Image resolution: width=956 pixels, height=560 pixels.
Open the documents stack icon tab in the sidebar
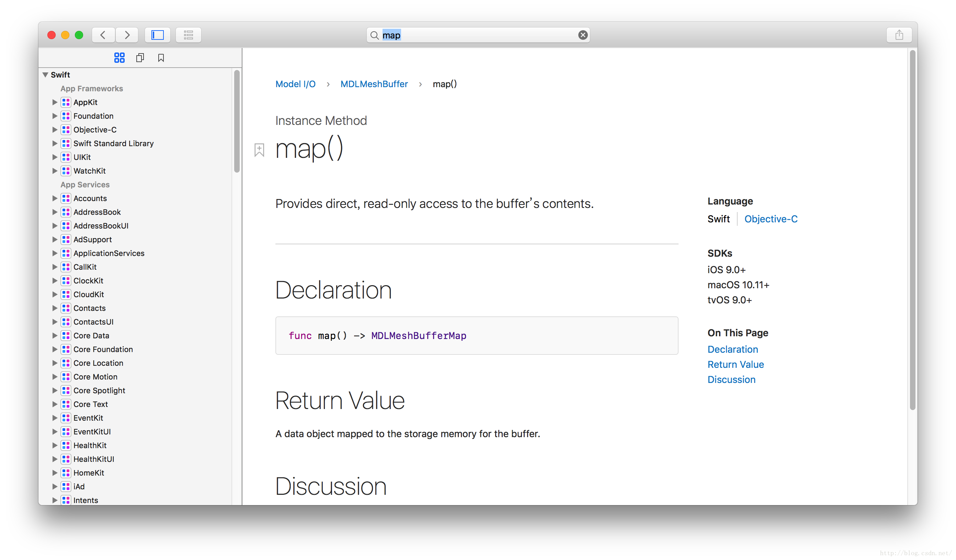[140, 58]
